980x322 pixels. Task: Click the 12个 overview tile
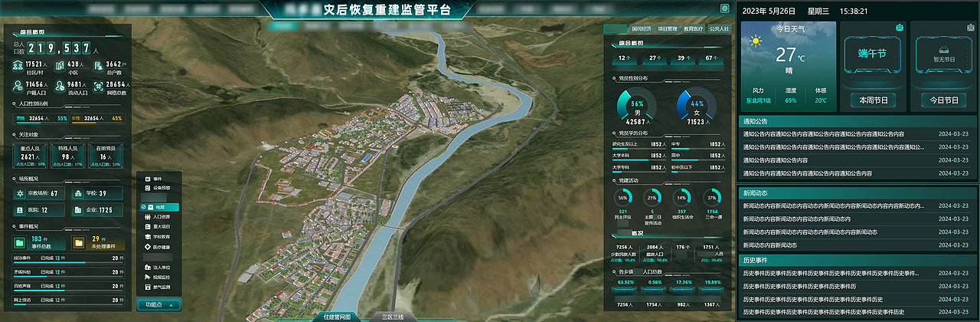click(623, 58)
